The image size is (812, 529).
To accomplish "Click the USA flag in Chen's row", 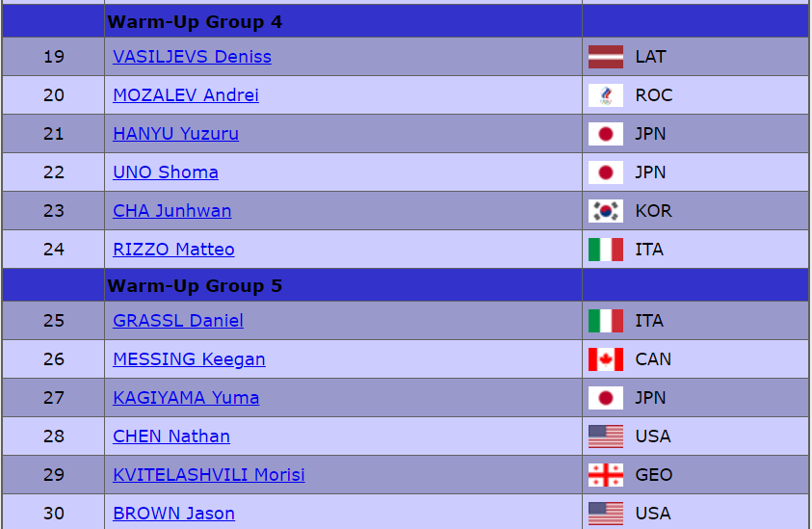I will [605, 436].
